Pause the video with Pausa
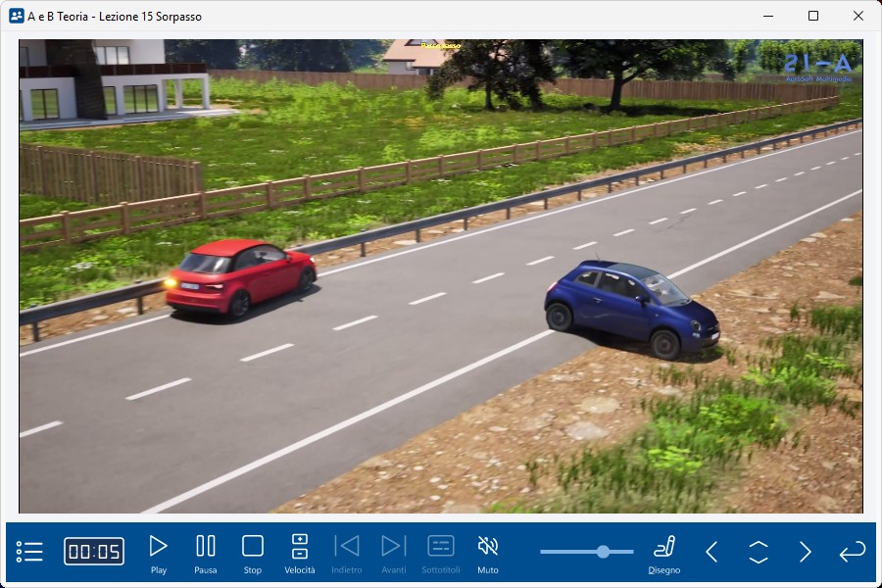The height and width of the screenshot is (588, 882). [x=206, y=553]
